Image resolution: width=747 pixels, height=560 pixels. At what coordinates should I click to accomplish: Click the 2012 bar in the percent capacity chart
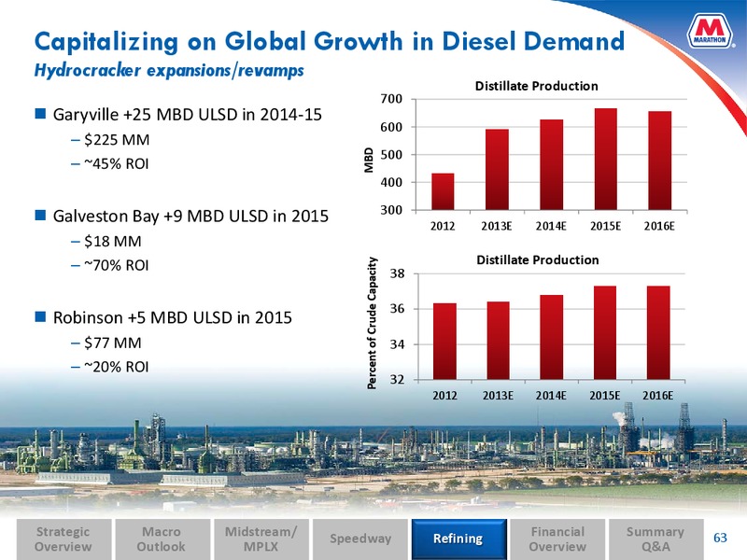coord(444,342)
